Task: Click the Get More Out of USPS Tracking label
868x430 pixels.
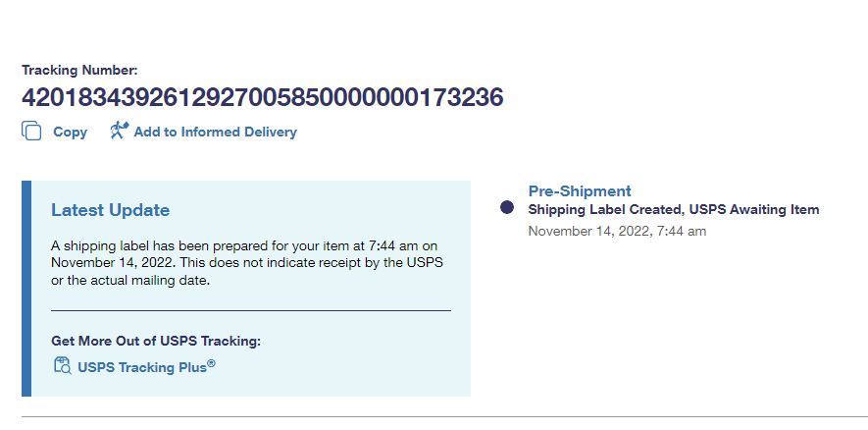Action: pyautogui.click(x=156, y=342)
